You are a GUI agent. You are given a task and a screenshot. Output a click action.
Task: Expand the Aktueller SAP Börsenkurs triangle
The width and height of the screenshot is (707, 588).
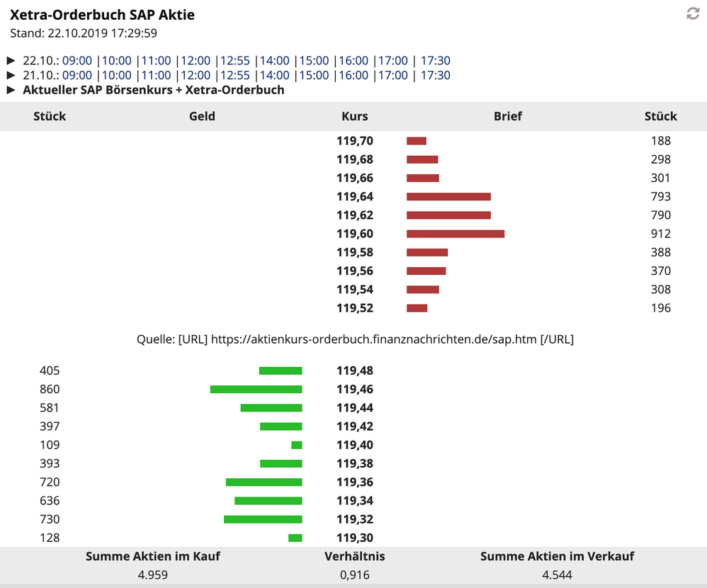[x=11, y=90]
